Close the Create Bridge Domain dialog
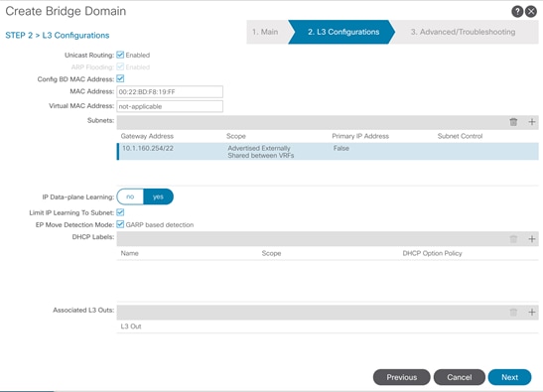The height and width of the screenshot is (392, 543). tap(531, 12)
